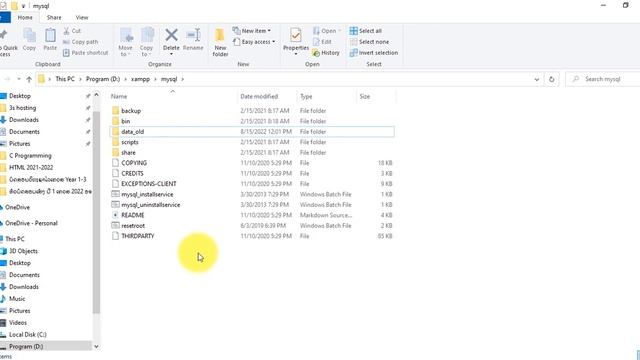The image size is (640, 360).
Task: Click Copy path in the Clipboard group
Action: (80, 42)
